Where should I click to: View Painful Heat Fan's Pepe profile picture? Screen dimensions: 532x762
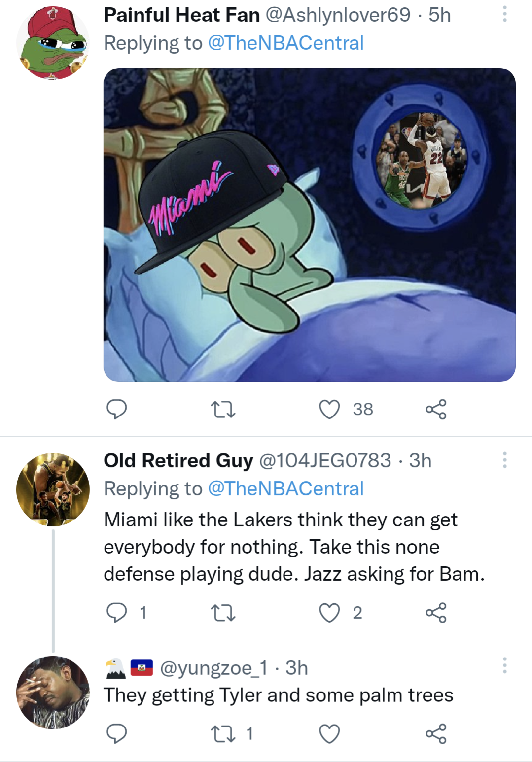pos(53,43)
